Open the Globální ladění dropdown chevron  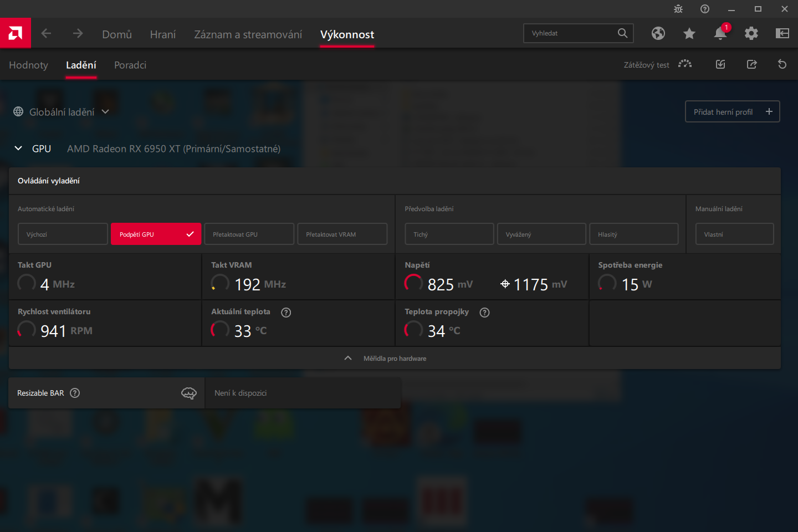pyautogui.click(x=105, y=111)
